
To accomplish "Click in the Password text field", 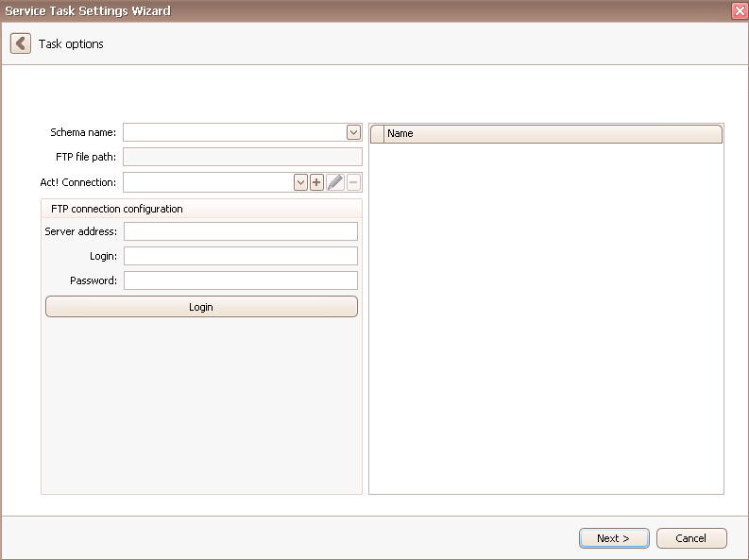I will pyautogui.click(x=241, y=280).
